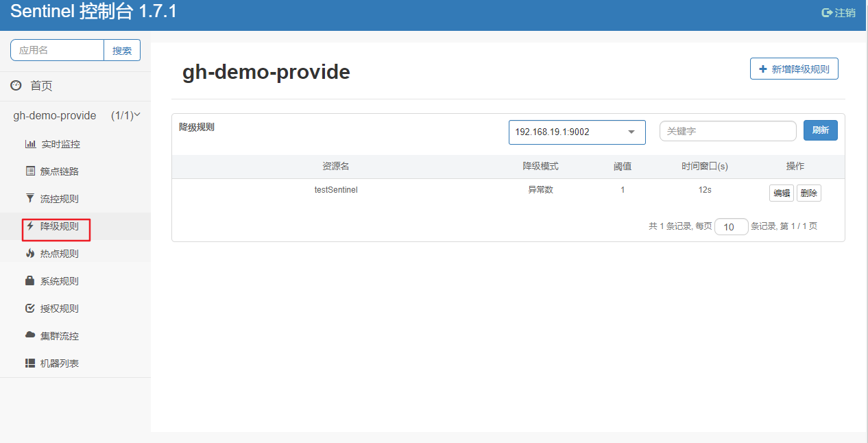Click the 12s time window cell
The image size is (868, 443).
point(705,190)
